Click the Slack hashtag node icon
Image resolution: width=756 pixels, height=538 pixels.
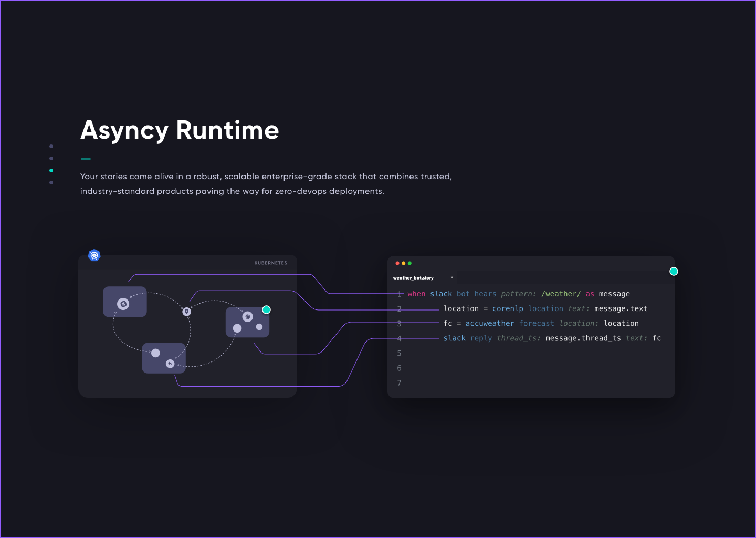(123, 304)
